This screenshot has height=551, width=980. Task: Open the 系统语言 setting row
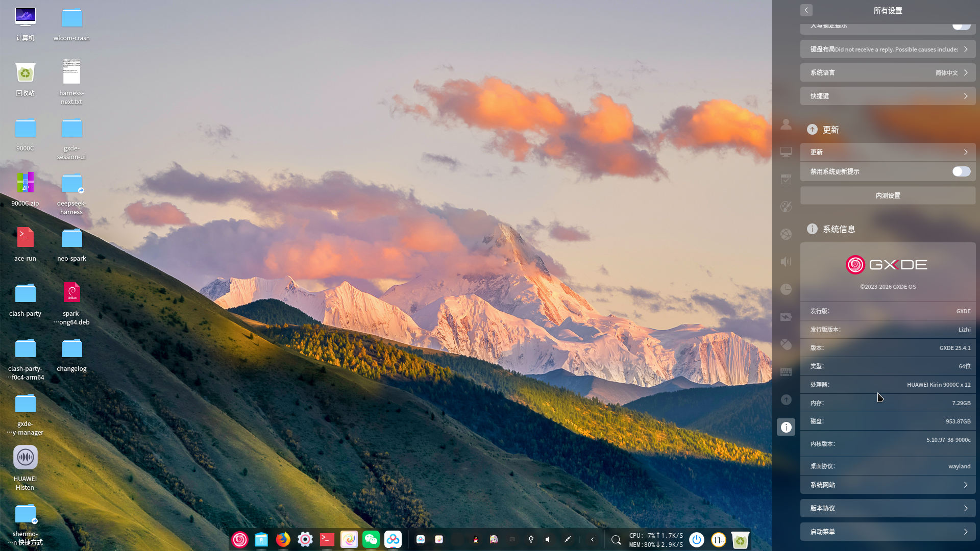pos(888,72)
